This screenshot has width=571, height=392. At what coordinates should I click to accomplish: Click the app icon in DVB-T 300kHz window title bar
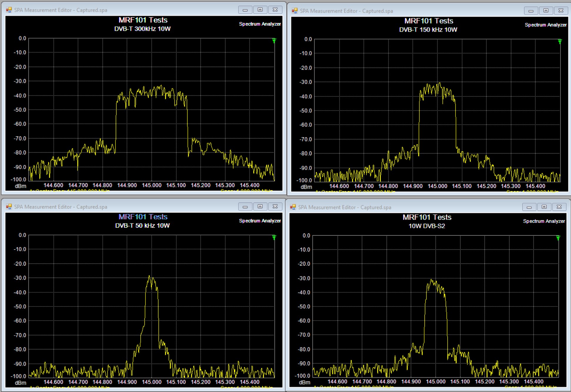(9, 10)
